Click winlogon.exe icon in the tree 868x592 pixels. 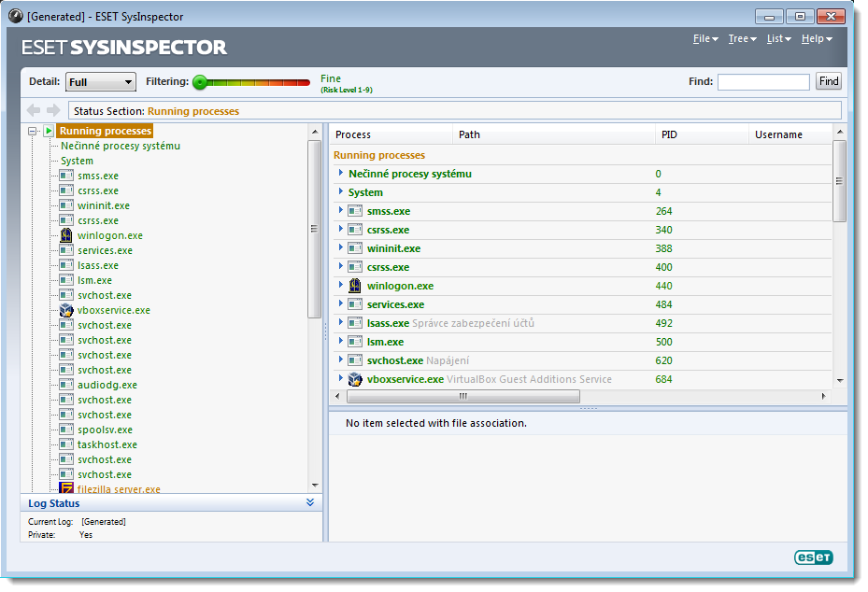click(x=66, y=235)
